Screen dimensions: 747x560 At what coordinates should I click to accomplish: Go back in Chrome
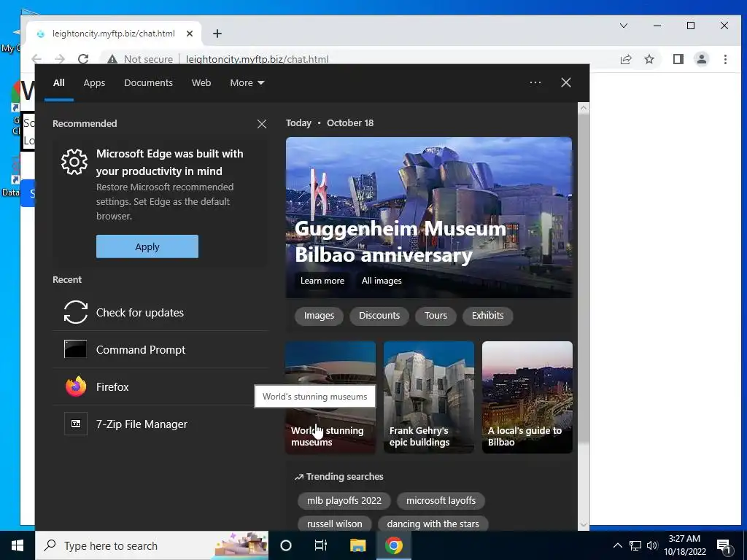36,59
